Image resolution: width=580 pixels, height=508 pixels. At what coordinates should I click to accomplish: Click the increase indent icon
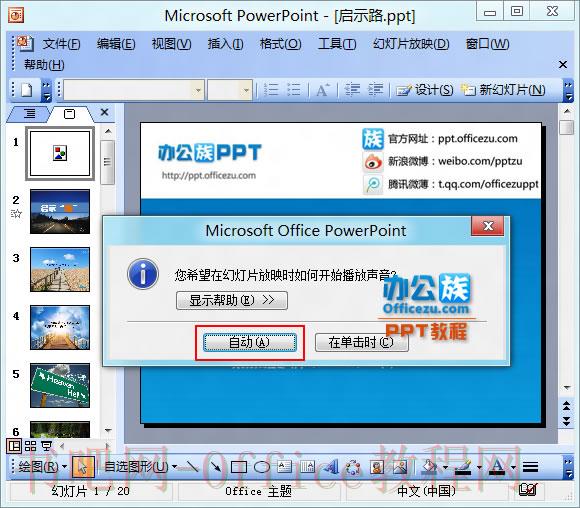click(375, 90)
